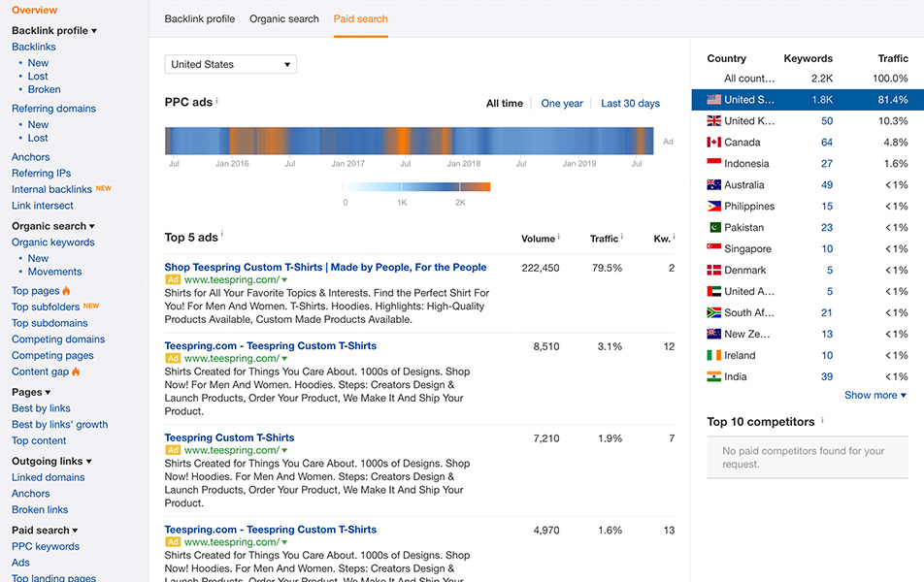This screenshot has height=582, width=924.
Task: Open the United States country dropdown
Action: pos(230,65)
